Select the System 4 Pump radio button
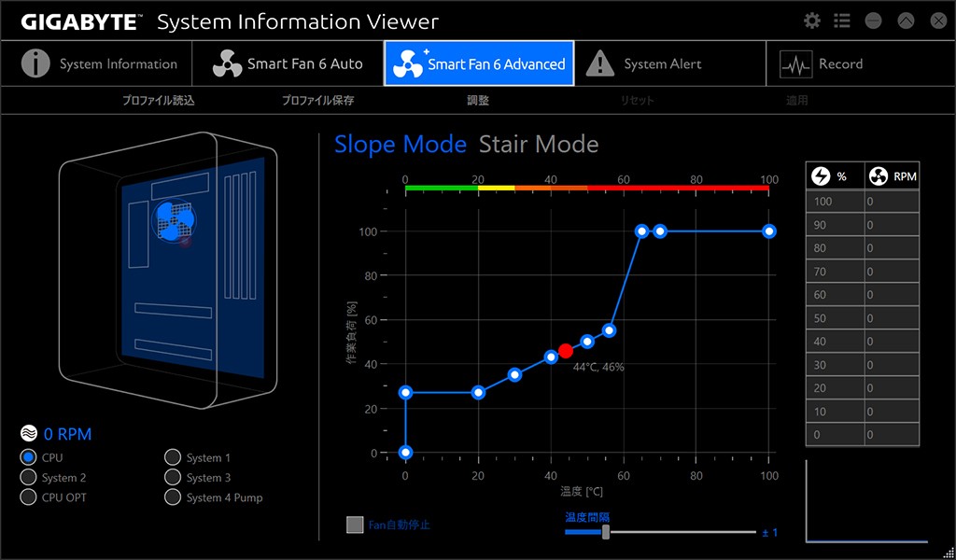 coord(173,497)
